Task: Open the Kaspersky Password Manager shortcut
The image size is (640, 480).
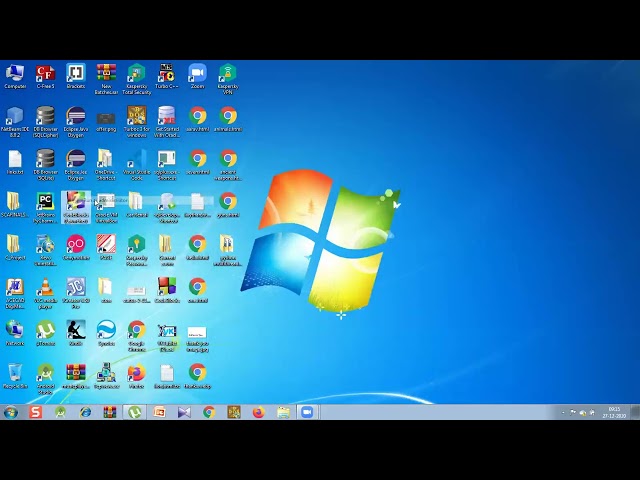Action: click(x=137, y=250)
